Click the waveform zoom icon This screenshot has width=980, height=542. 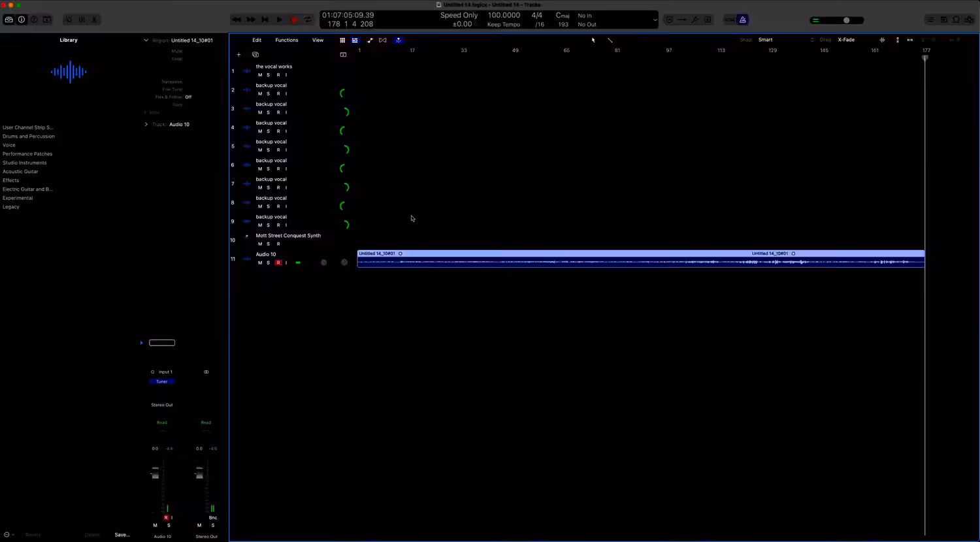click(x=882, y=40)
